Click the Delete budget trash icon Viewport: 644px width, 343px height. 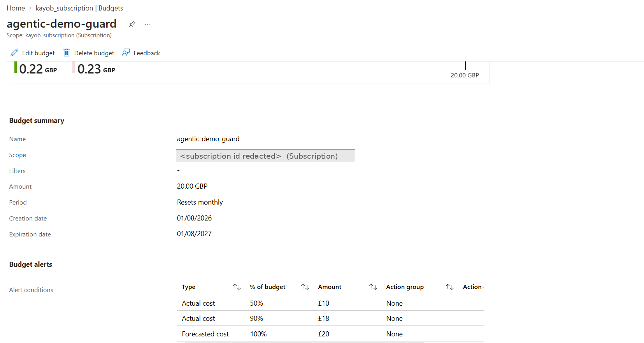67,52
